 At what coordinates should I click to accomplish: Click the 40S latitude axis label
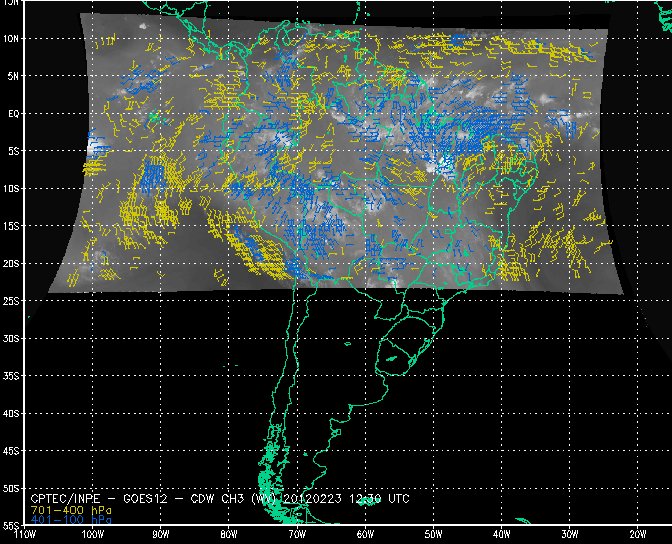[11, 414]
